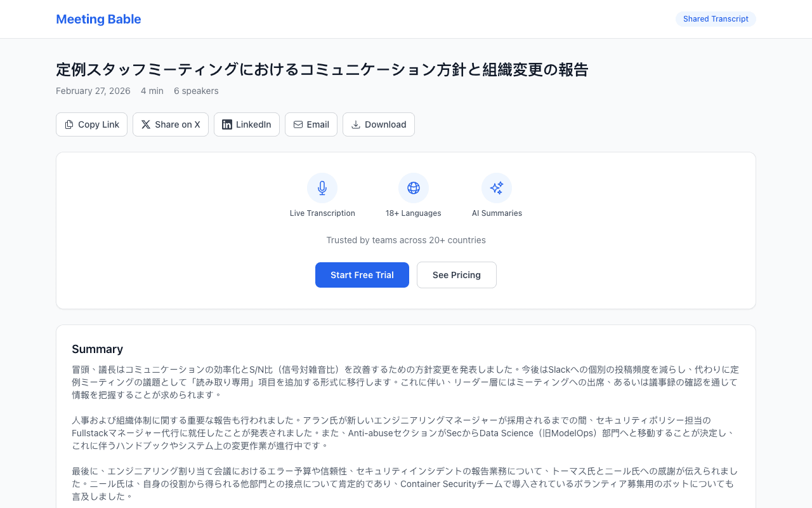Image resolution: width=812 pixels, height=508 pixels.
Task: Click the download arrow icon
Action: point(355,124)
